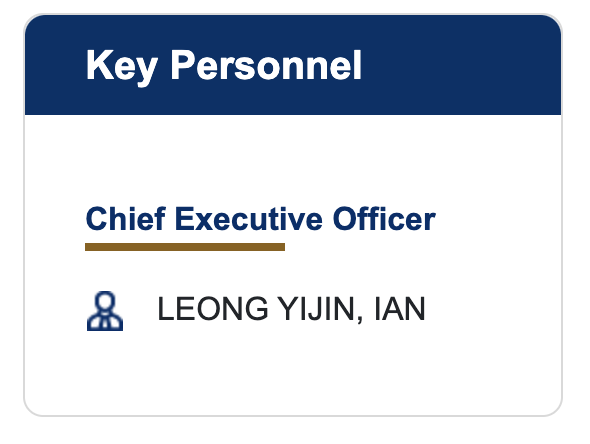
Task: Click blank white area below the CEO name
Action: click(293, 371)
